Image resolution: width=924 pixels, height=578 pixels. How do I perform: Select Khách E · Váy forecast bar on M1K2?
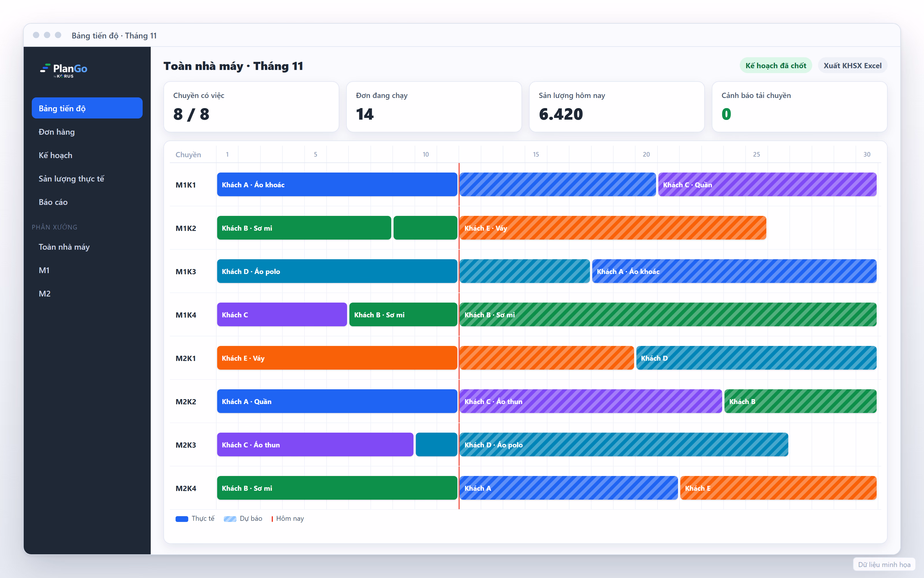[x=613, y=228]
